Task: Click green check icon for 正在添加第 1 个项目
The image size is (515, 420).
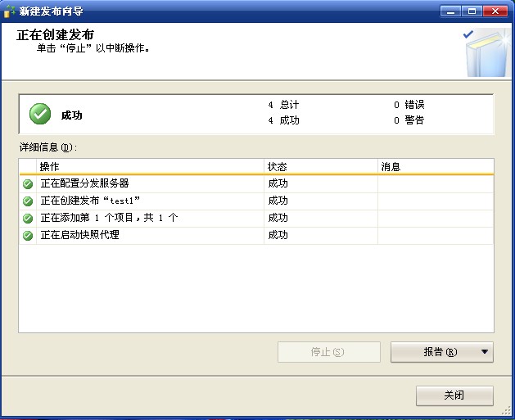Action: click(28, 218)
